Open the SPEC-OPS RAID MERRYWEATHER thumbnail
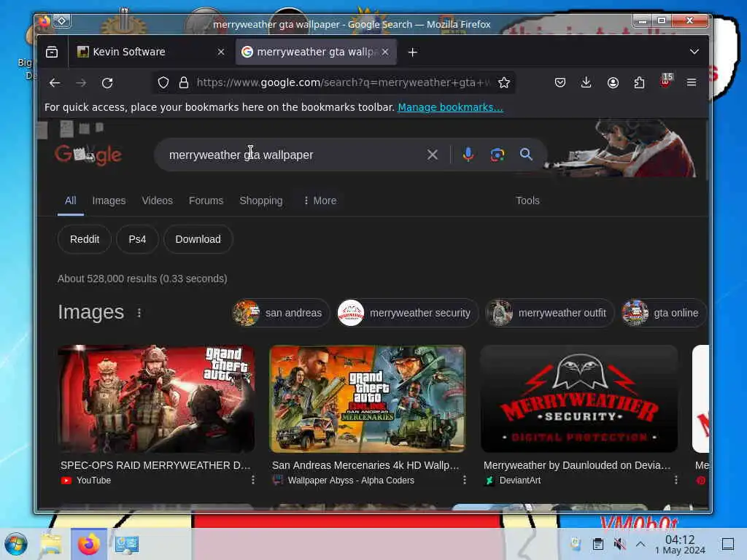 pos(156,399)
